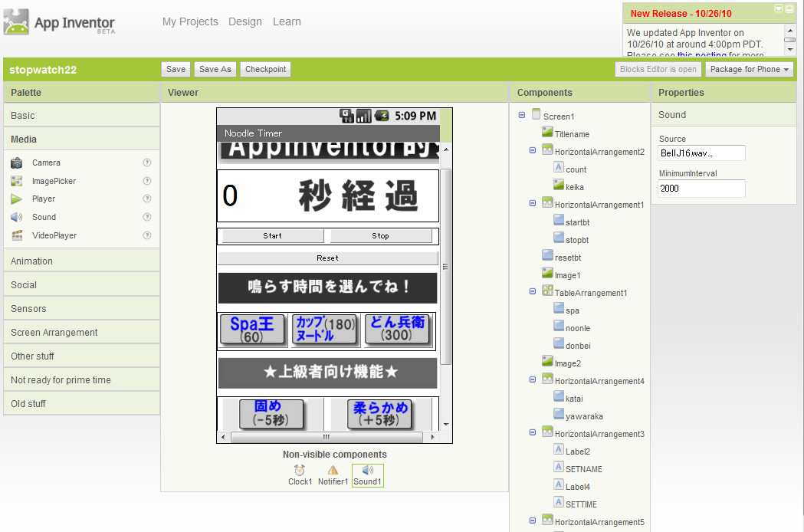
Task: Click the Reset button in viewer
Action: click(327, 258)
